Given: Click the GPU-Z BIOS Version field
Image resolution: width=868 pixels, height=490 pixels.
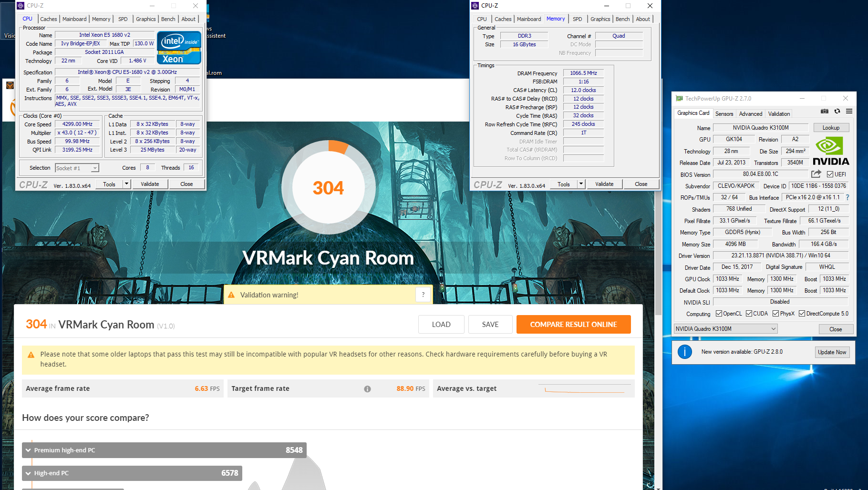Looking at the screenshot, I should (761, 174).
